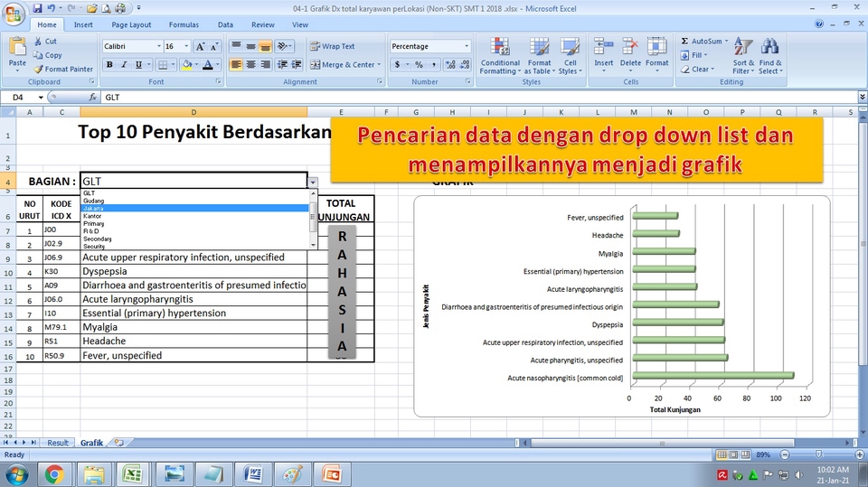Image resolution: width=868 pixels, height=487 pixels.
Task: Toggle underline formatting
Action: [x=138, y=65]
